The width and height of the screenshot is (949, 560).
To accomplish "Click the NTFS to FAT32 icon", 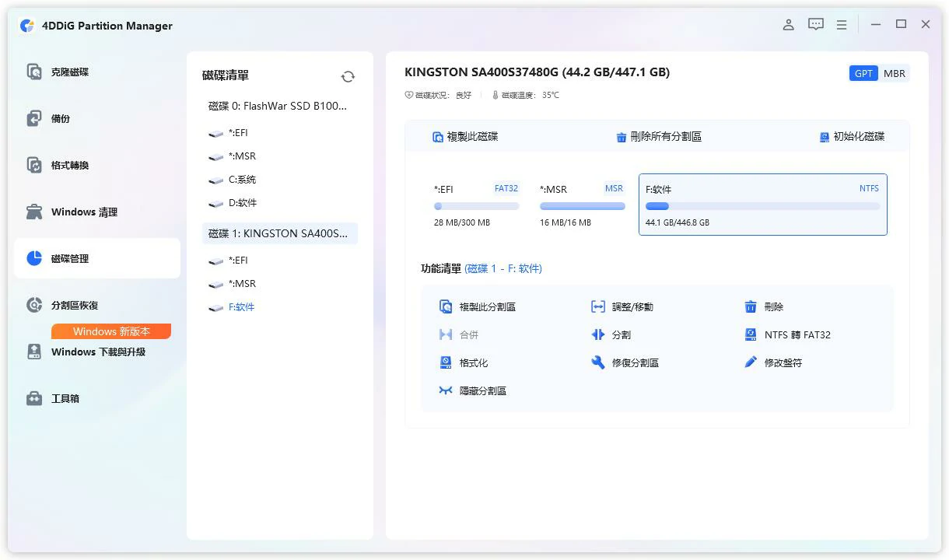I will (x=751, y=335).
